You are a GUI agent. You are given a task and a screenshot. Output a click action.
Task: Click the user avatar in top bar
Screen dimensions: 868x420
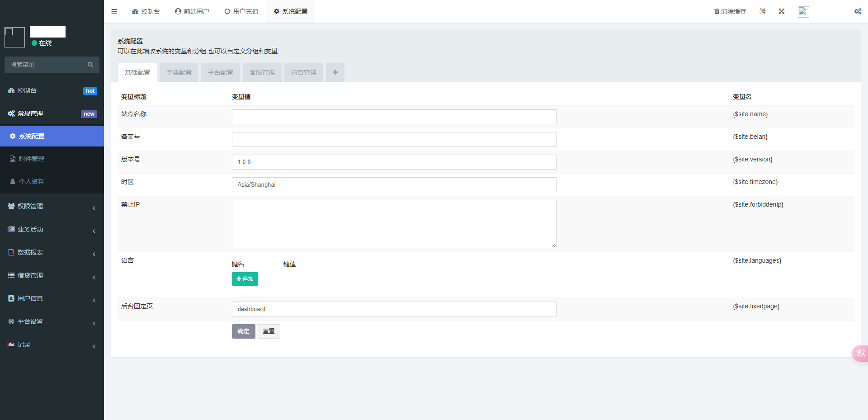[x=803, y=12]
